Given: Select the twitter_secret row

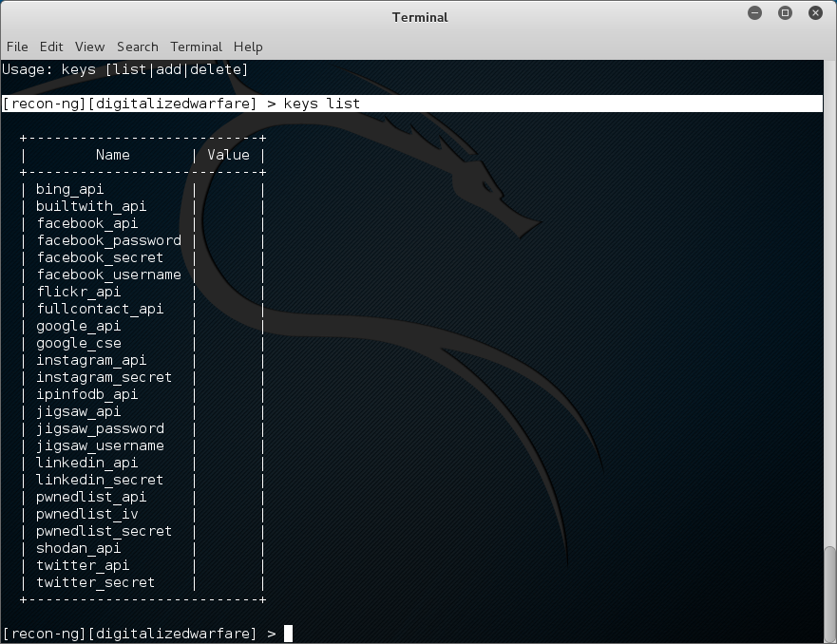Looking at the screenshot, I should (x=143, y=581).
